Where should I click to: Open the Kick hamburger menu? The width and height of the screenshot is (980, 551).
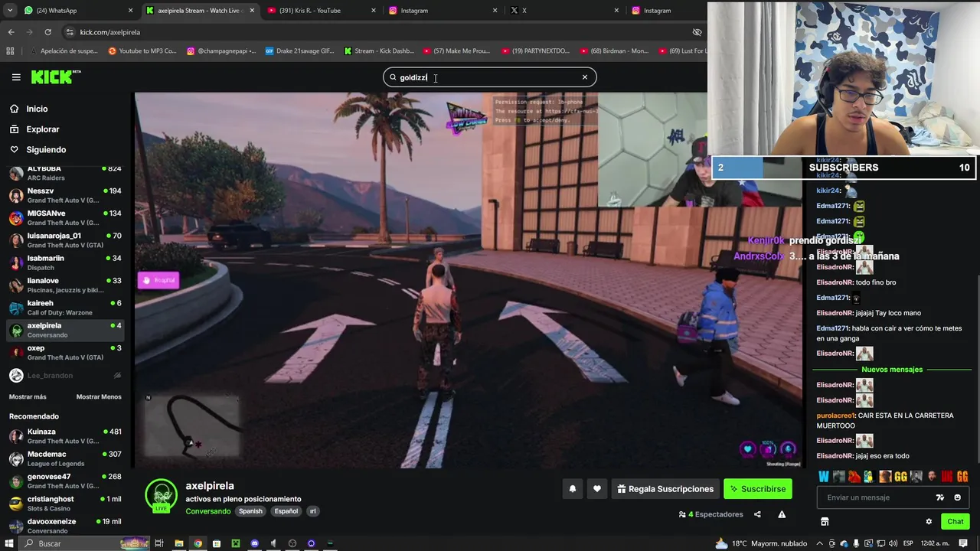(16, 77)
